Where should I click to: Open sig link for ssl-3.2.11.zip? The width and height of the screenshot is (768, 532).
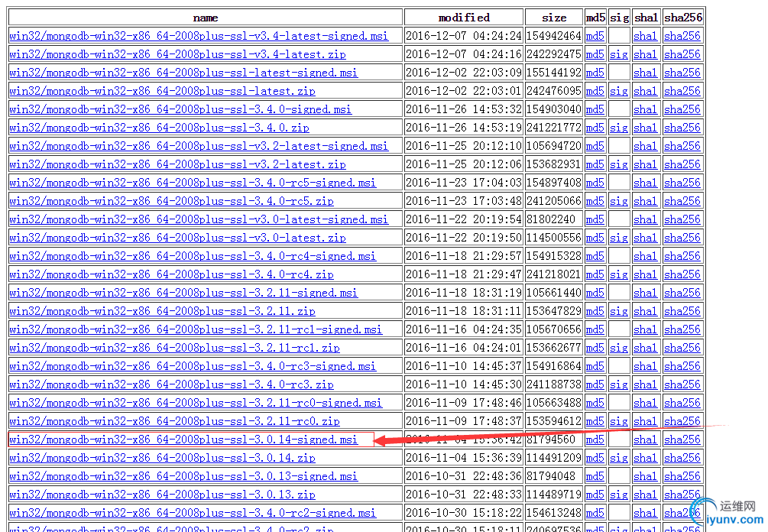point(619,312)
